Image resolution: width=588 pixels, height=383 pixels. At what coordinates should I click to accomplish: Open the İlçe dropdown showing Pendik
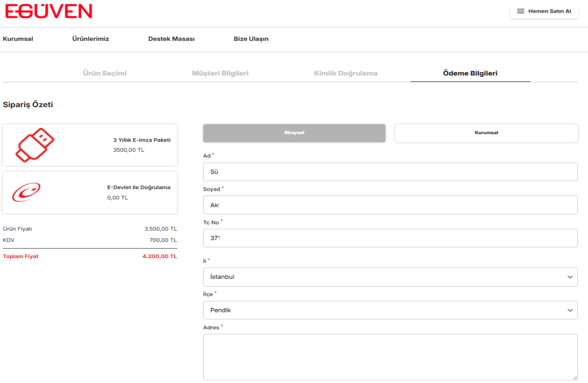(x=390, y=310)
